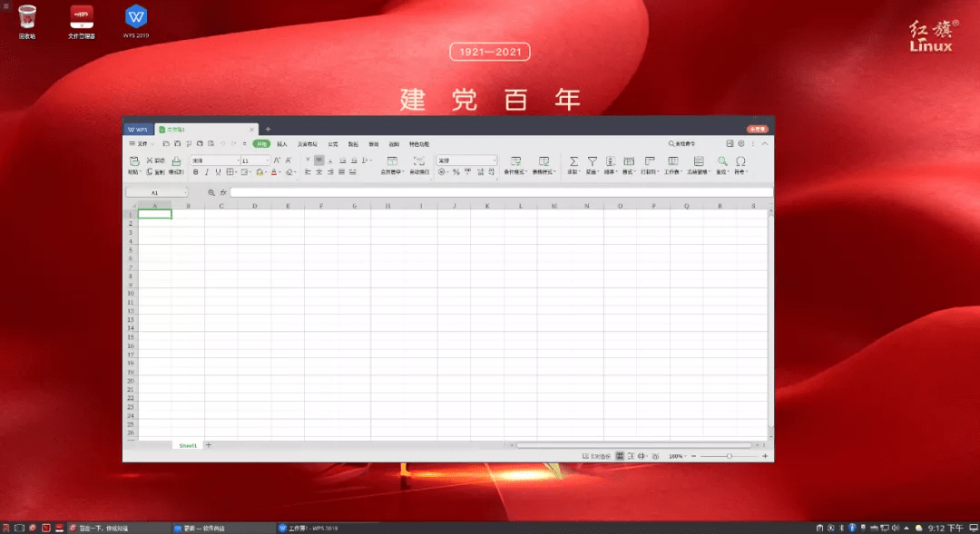Click the clock in the system tray
Viewport: 980px width, 534px height.
(945, 528)
